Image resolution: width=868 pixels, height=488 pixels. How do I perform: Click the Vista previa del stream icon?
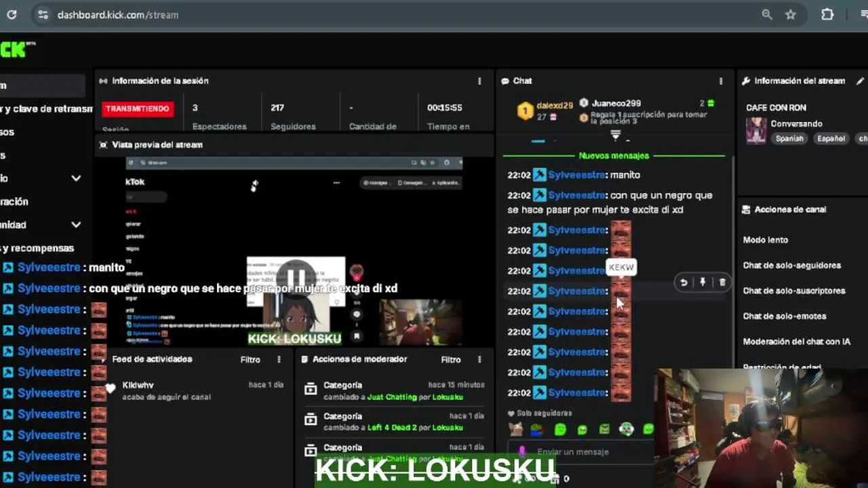tap(103, 145)
